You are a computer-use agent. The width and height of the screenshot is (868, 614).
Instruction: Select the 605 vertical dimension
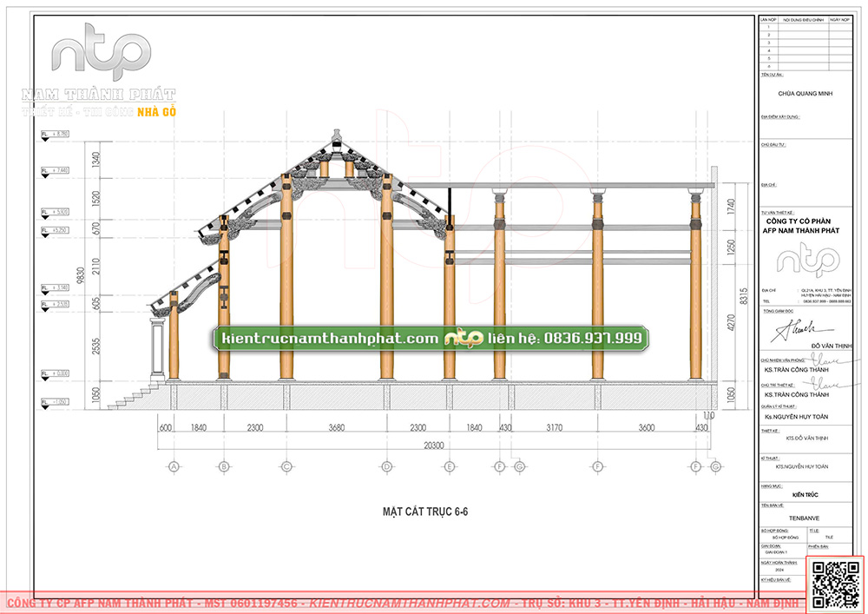point(96,304)
